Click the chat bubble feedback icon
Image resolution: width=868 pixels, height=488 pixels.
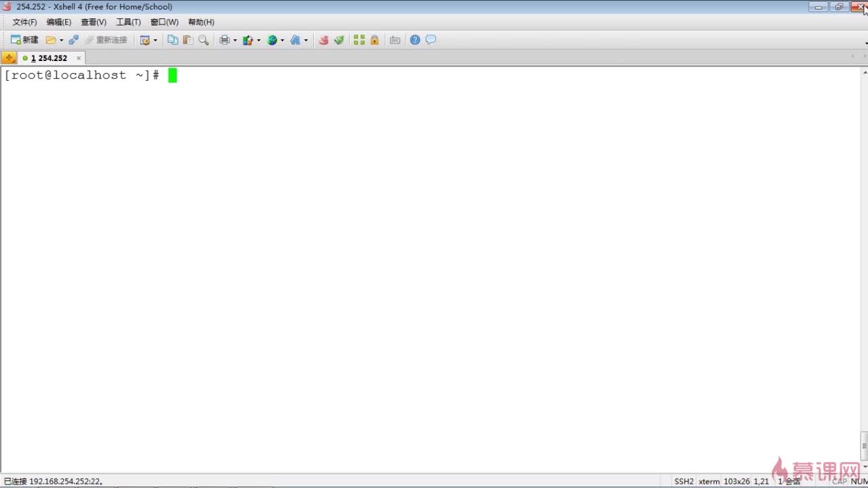click(x=431, y=40)
